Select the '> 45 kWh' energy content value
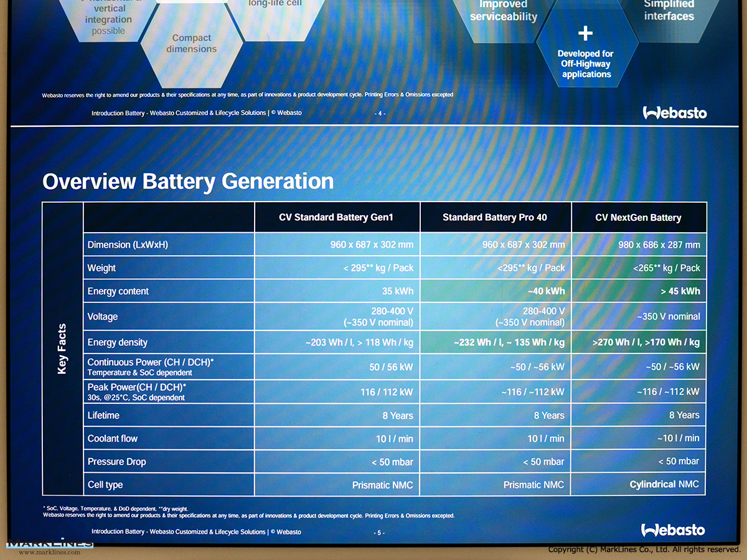Image resolution: width=747 pixels, height=560 pixels. pyautogui.click(x=680, y=291)
